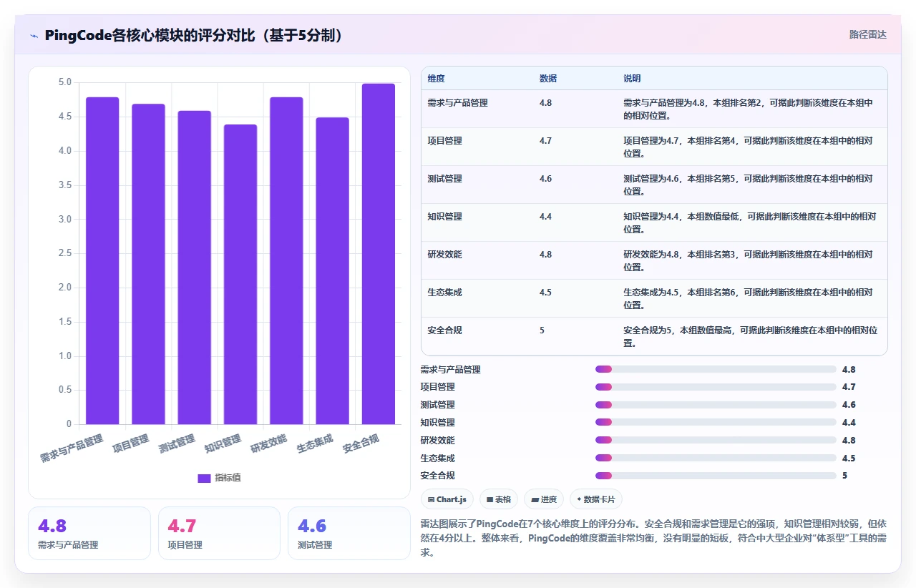Click the 研发效能 bar in the chart
Viewport: 916px width, 588px height.
pos(286,260)
